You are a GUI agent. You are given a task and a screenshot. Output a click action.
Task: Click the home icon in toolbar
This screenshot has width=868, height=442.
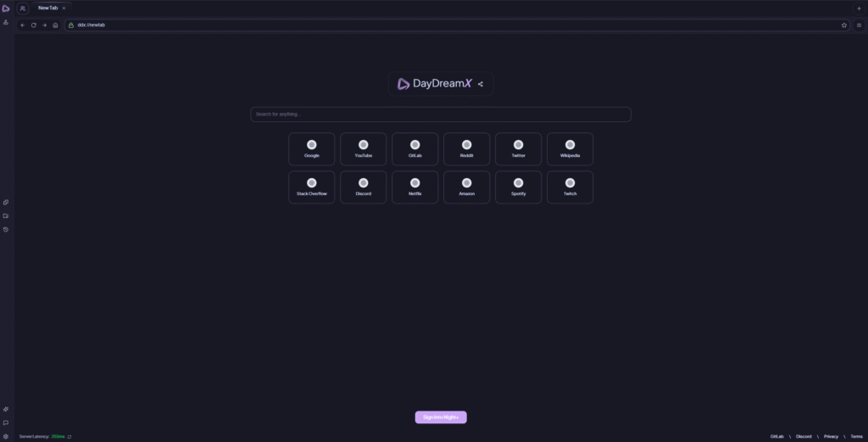[55, 25]
